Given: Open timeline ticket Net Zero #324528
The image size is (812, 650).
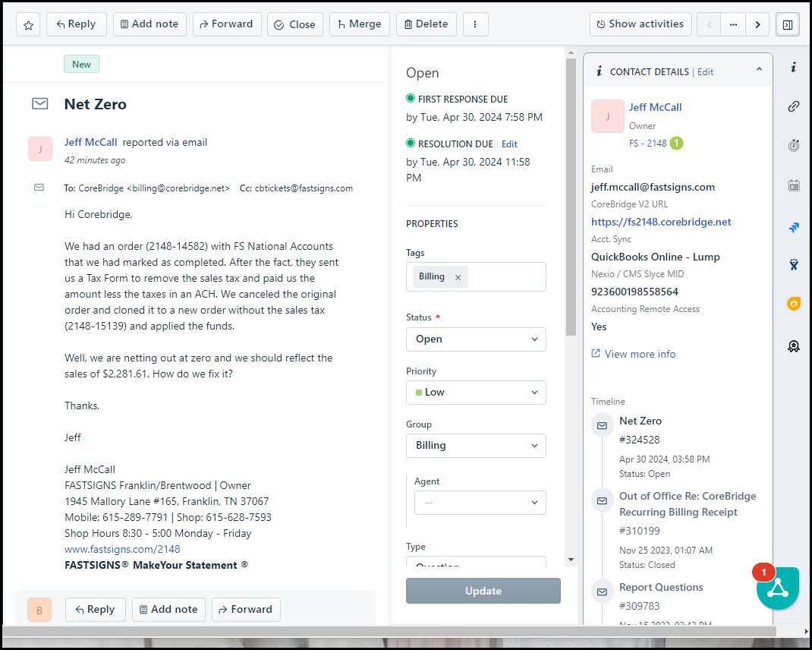Looking at the screenshot, I should click(x=640, y=421).
